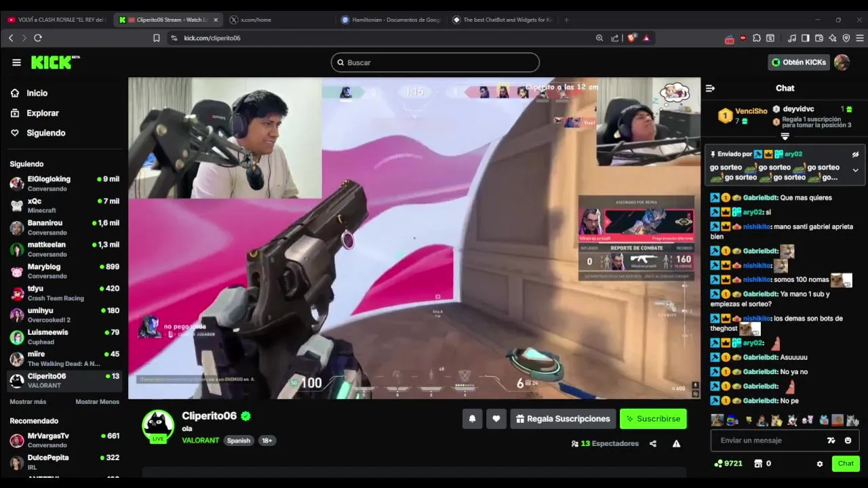The height and width of the screenshot is (488, 868).
Task: Click Mostrar más in the sidebar
Action: 28,402
